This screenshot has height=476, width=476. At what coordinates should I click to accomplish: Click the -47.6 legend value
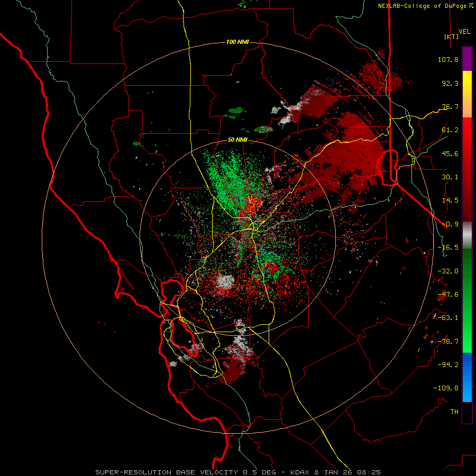[448, 295]
